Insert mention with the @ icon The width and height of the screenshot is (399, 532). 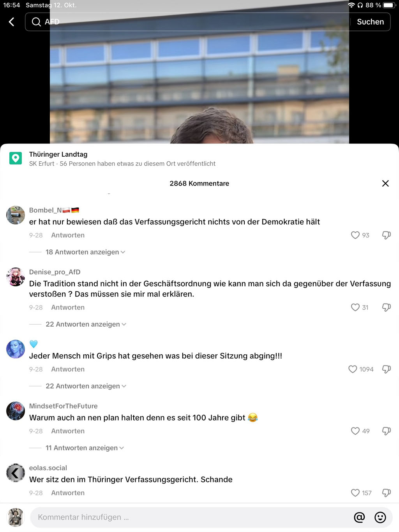point(359,517)
